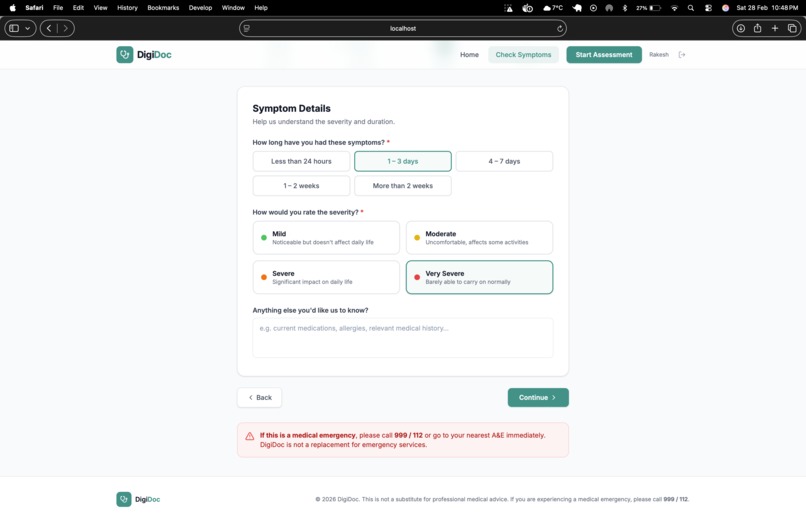Click the weather 7°C menu bar item
The image size is (806, 522).
point(553,8)
